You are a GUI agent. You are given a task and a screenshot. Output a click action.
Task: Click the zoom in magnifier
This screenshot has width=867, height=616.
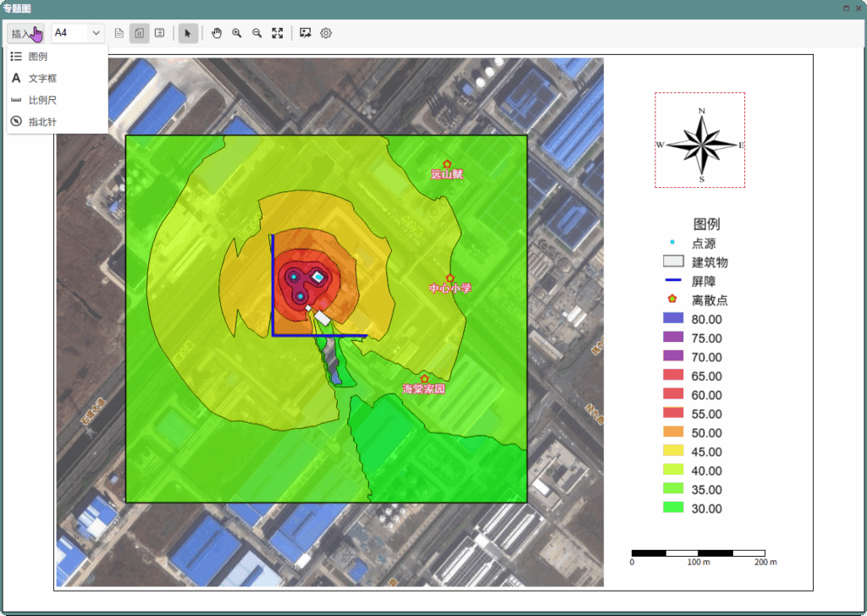pyautogui.click(x=237, y=33)
